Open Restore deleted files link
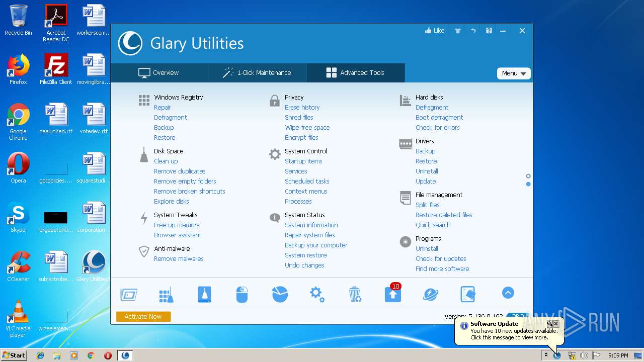The height and width of the screenshot is (362, 644). [x=444, y=215]
